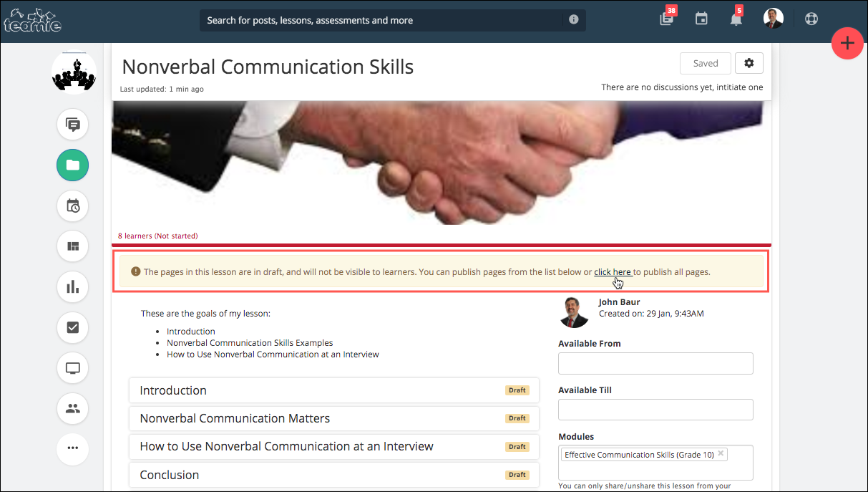
Task: Click the draft warning exclamation icon
Action: click(136, 271)
